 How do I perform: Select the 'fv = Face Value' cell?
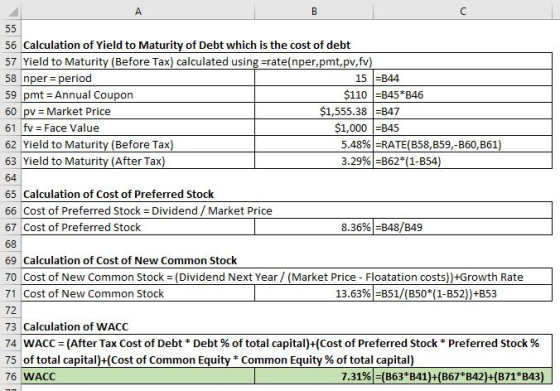(x=138, y=128)
